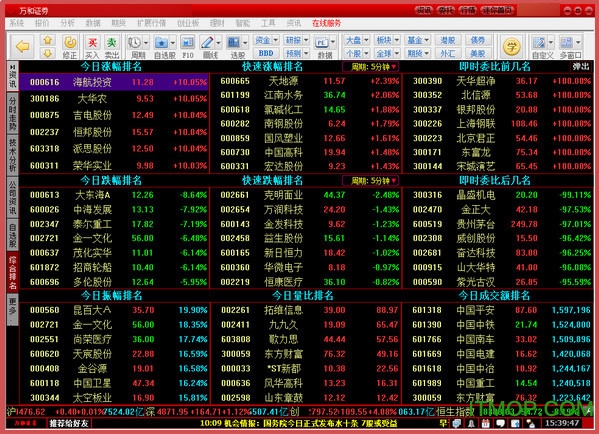Click the 港股 toolbar button
The width and height of the screenshot is (599, 434).
[448, 40]
